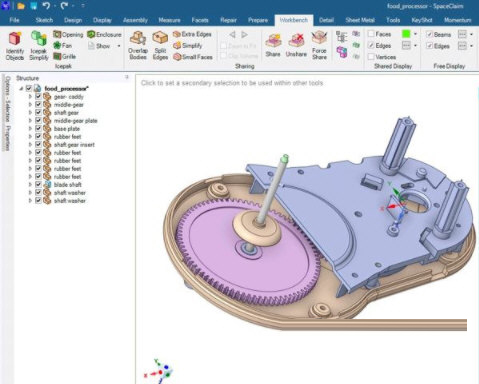Collapse the food_processor root node

click(21, 89)
